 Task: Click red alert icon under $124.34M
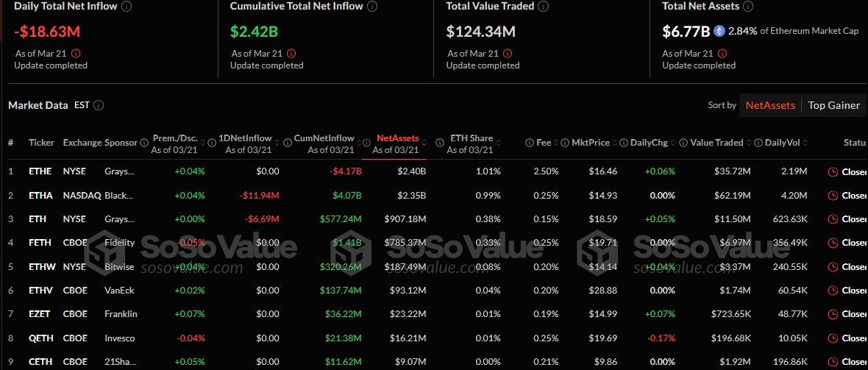coord(508,54)
